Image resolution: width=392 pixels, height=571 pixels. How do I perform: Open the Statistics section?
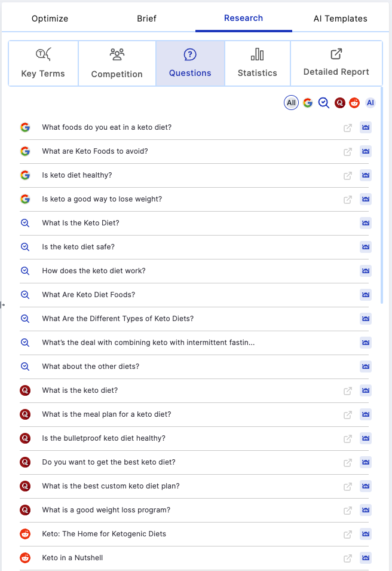258,63
